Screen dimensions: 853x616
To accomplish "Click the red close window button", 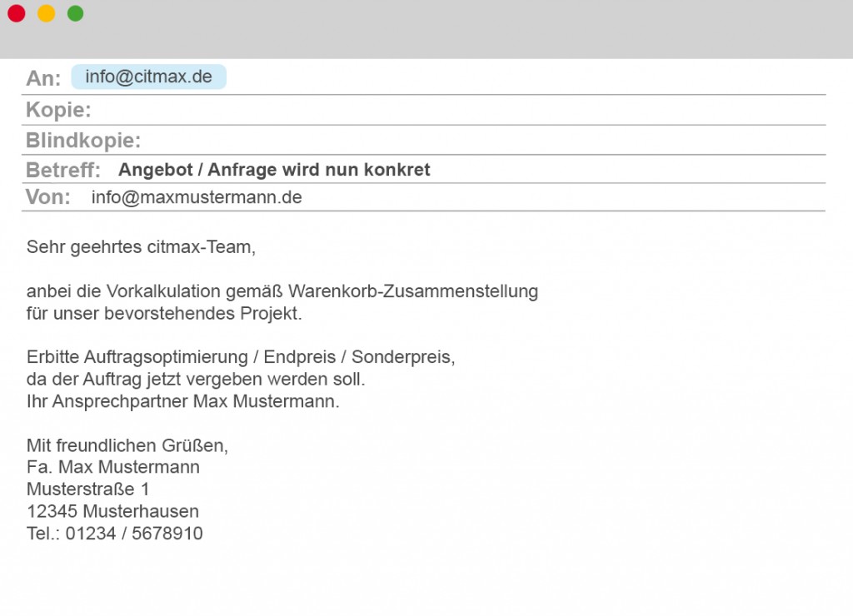I will [17, 13].
